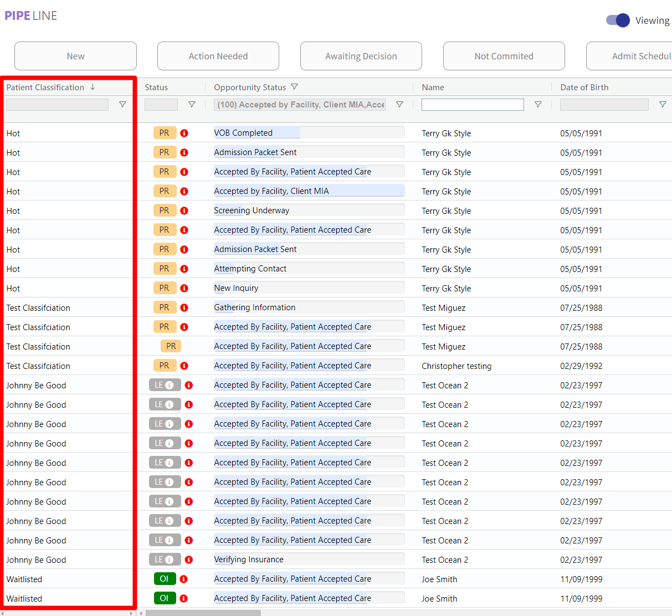Open the Status column filter funnel

pos(192,104)
